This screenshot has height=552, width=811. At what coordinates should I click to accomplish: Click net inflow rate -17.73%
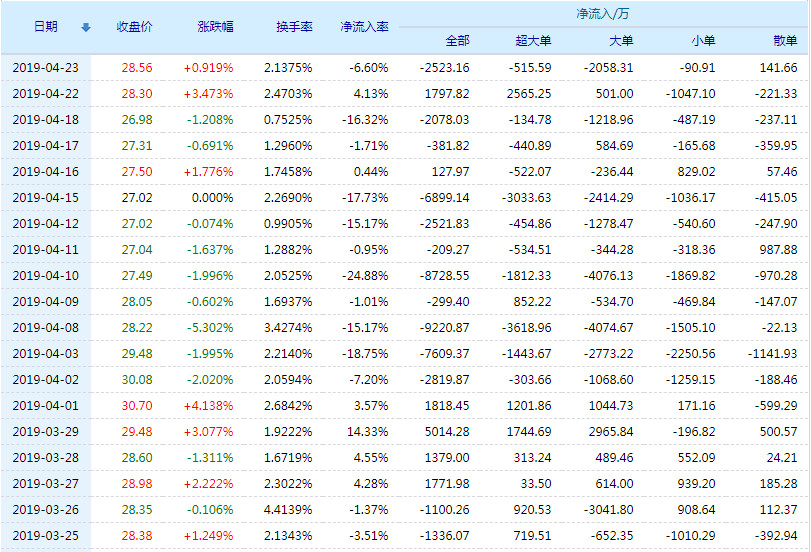click(365, 198)
